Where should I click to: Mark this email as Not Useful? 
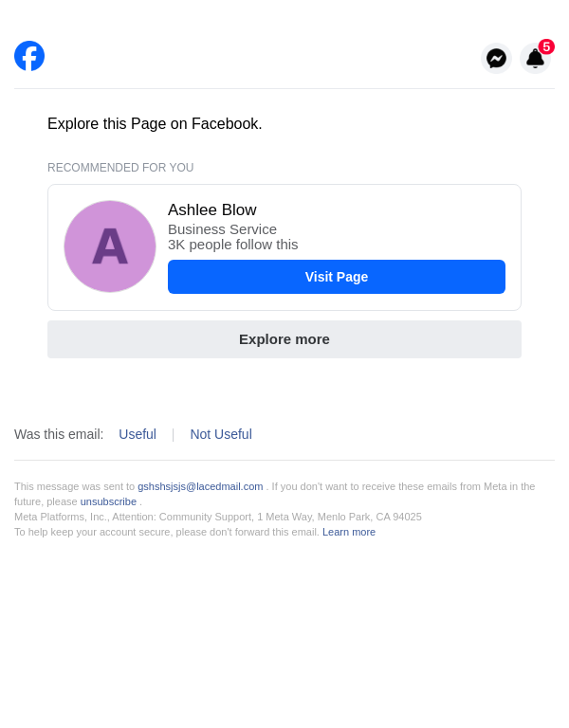coord(221,434)
